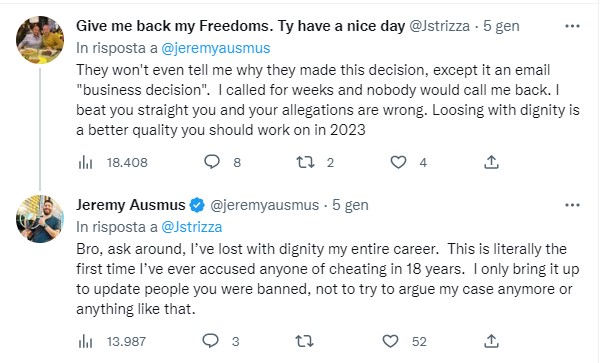Open Jeremy Ausmus's profile picture

point(40,219)
